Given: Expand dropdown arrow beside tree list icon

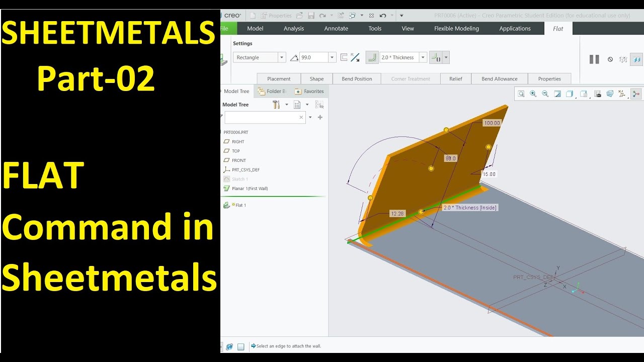Looking at the screenshot, I should coord(307,105).
